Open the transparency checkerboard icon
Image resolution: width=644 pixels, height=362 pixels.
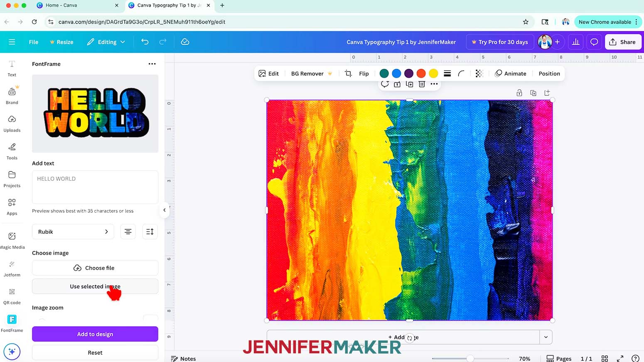point(479,73)
